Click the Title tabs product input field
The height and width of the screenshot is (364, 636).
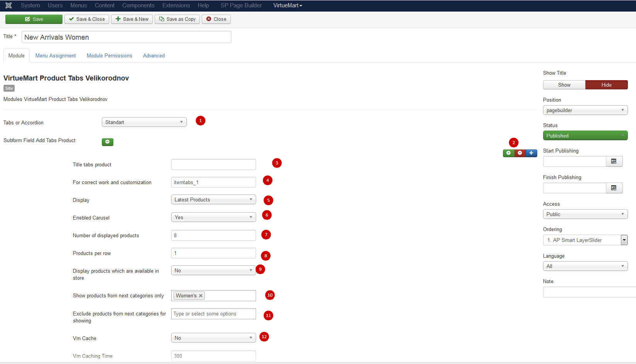point(213,164)
